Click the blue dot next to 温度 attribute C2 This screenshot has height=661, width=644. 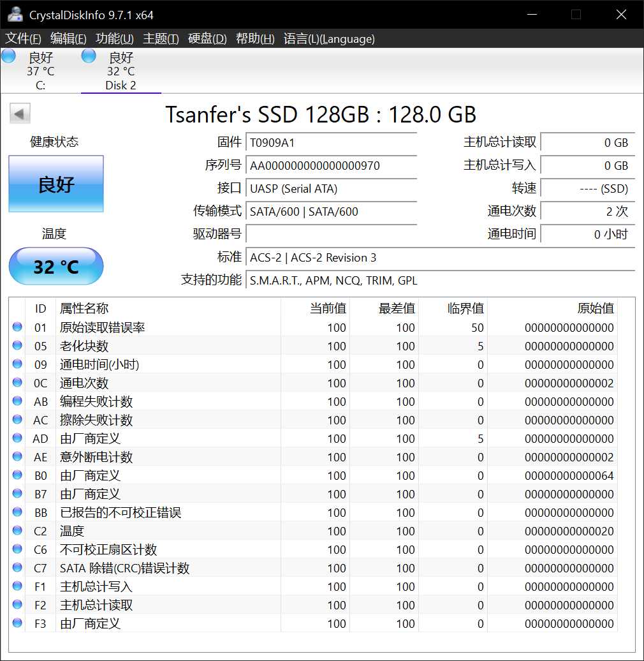(17, 530)
